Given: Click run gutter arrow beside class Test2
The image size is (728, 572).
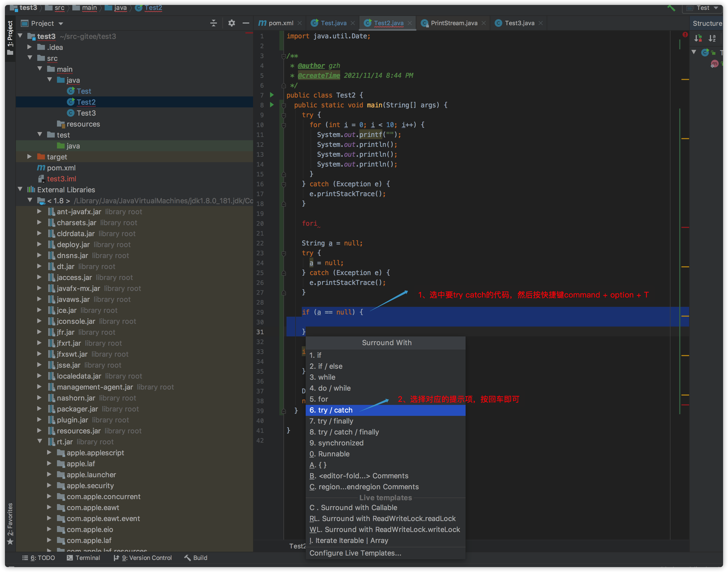Looking at the screenshot, I should pyautogui.click(x=272, y=95).
